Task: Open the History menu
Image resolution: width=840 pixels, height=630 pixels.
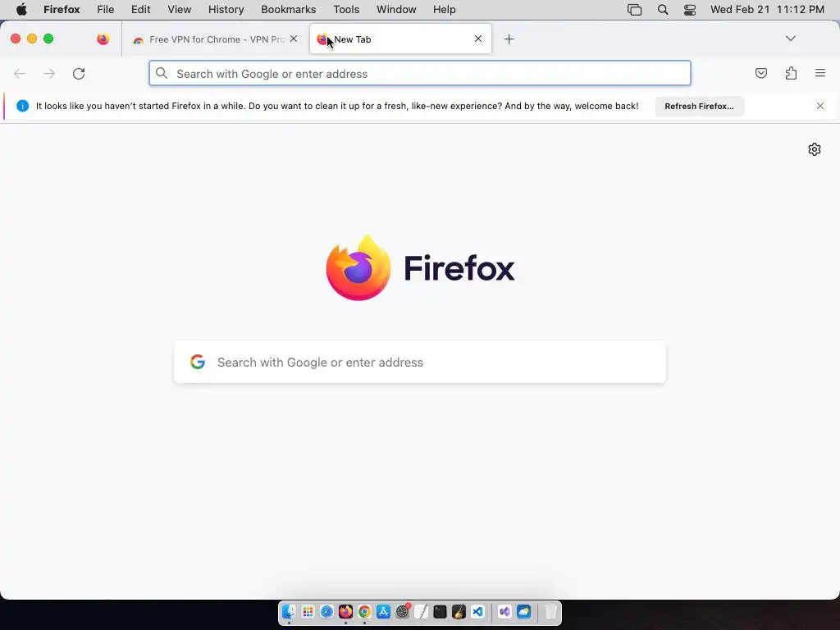Action: pyautogui.click(x=226, y=10)
